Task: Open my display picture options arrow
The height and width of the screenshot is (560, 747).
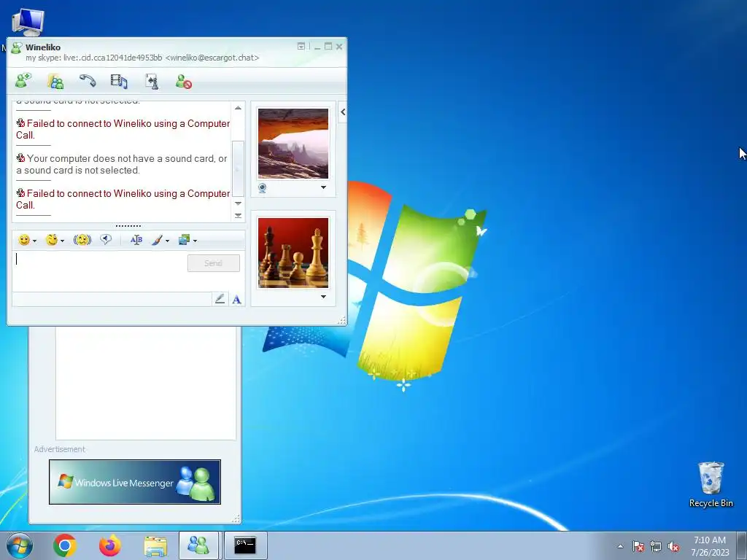Action: click(x=323, y=297)
